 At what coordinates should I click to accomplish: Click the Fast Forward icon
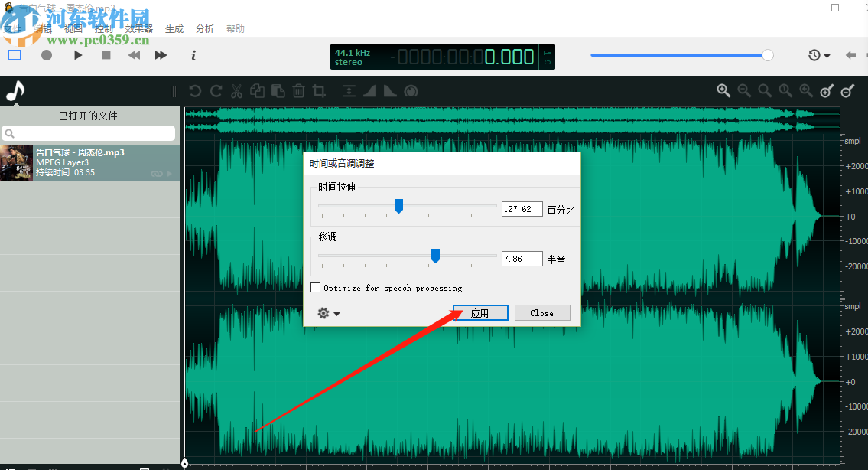click(161, 55)
